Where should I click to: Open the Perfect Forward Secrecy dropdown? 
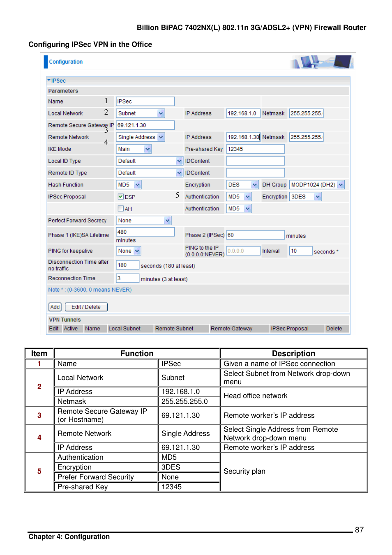click(144, 221)
